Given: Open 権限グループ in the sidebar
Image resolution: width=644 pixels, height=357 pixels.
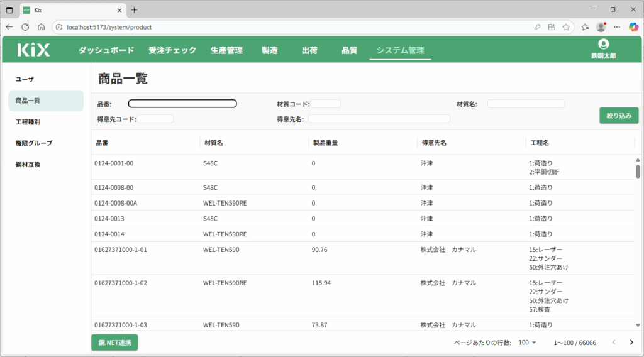Looking at the screenshot, I should click(34, 143).
